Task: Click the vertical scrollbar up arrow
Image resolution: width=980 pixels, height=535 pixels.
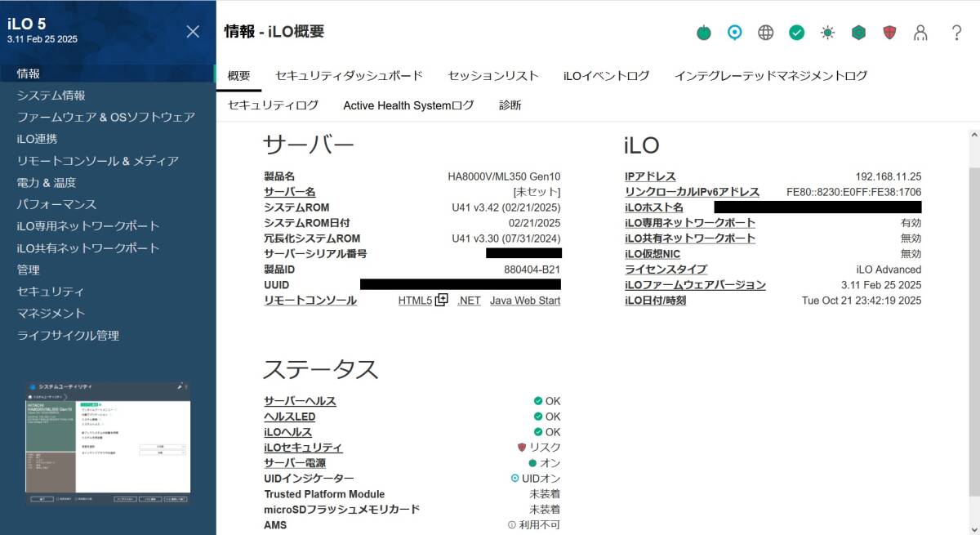Action: point(973,134)
